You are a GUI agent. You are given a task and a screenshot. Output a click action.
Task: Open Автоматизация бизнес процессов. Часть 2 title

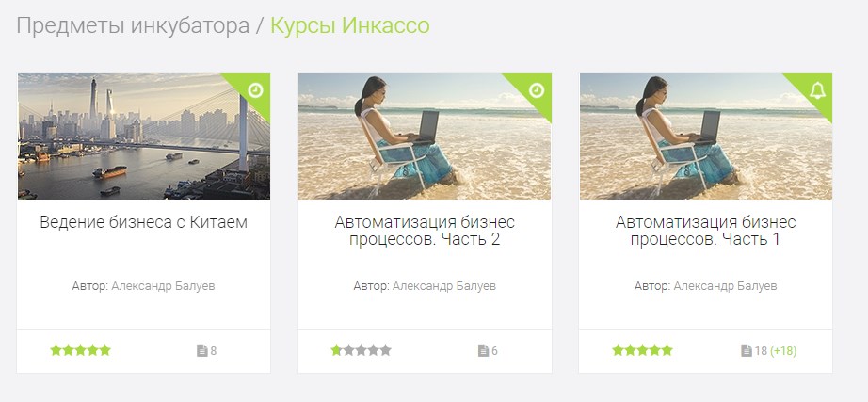[425, 231]
